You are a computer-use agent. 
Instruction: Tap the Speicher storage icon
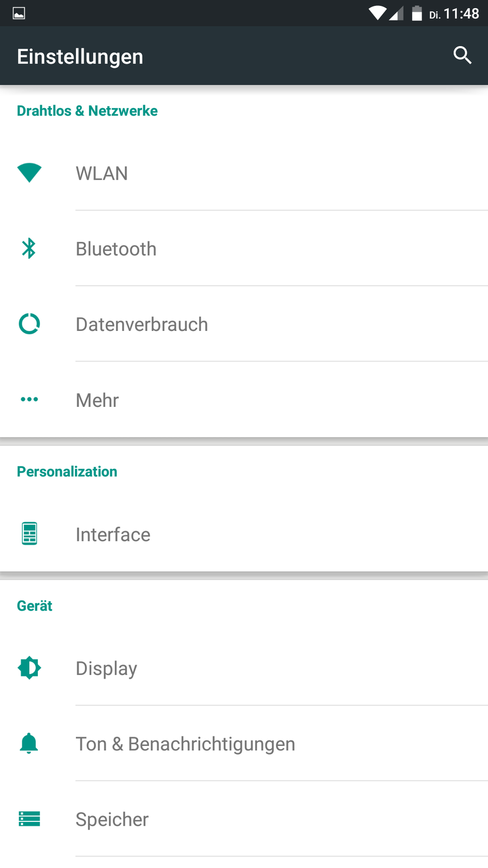(29, 819)
